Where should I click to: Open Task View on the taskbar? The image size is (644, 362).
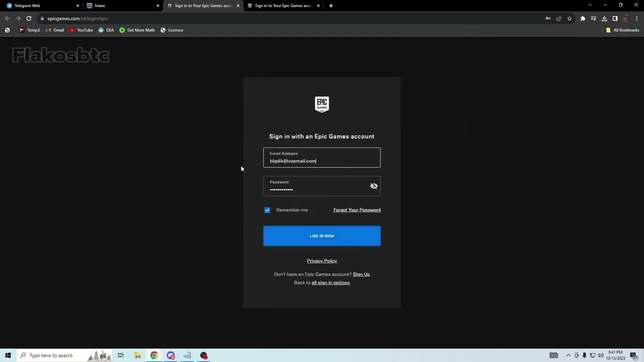tap(121, 355)
